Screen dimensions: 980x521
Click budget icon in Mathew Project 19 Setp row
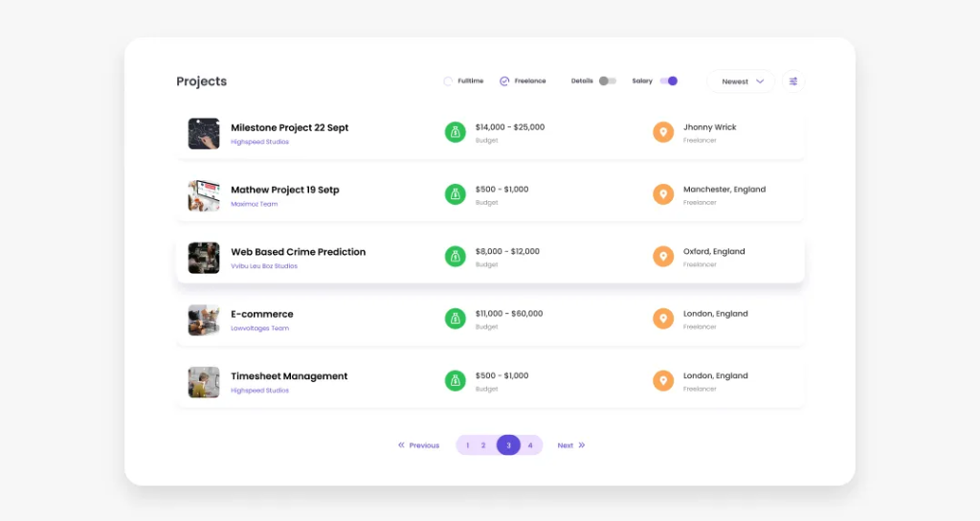point(455,194)
